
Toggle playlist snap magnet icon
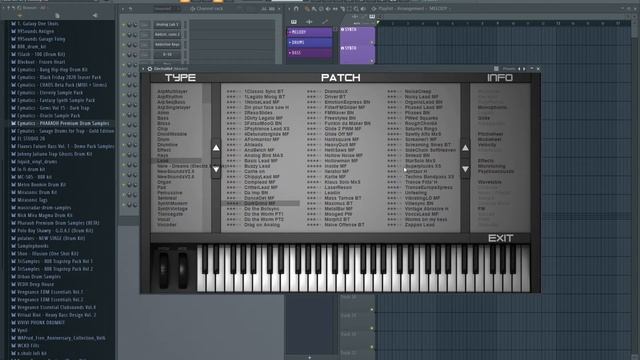296,9
